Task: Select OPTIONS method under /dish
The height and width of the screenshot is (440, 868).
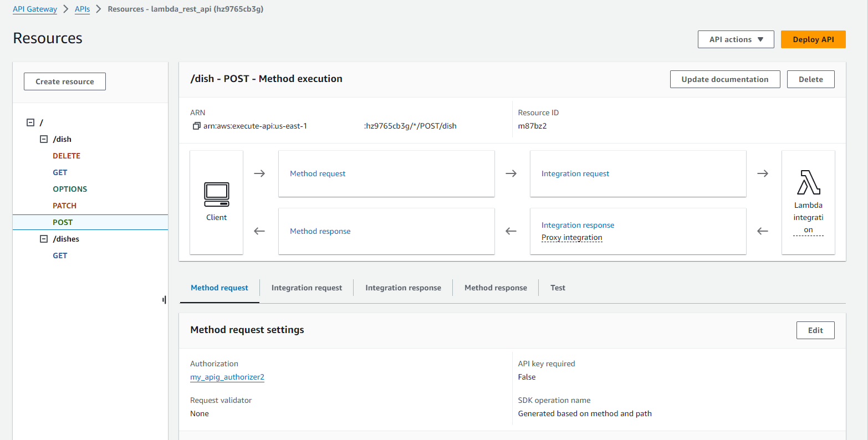Action: pyautogui.click(x=70, y=189)
